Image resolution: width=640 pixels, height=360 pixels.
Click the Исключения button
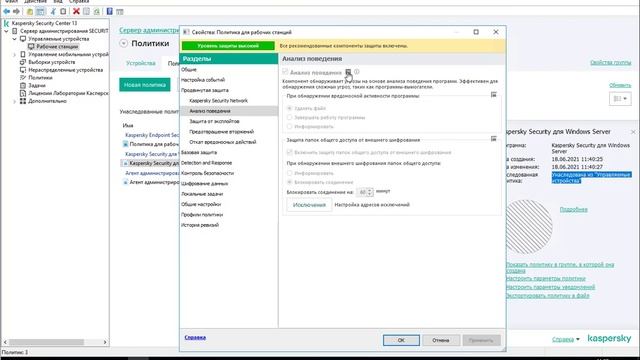309,205
